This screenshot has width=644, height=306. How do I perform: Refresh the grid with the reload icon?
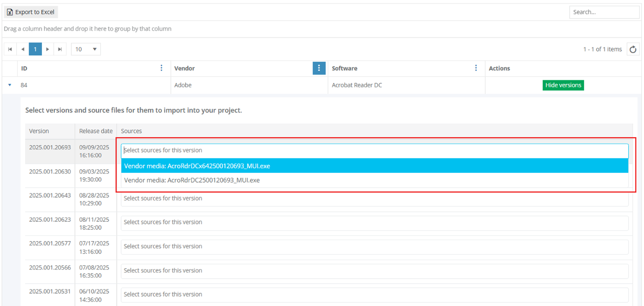pyautogui.click(x=633, y=49)
